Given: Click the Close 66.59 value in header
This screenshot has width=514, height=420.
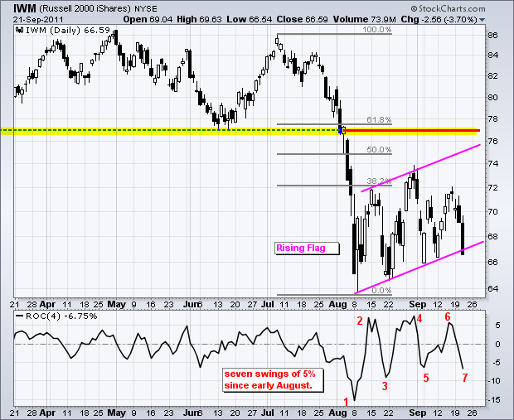Looking at the screenshot, I should click(x=302, y=20).
